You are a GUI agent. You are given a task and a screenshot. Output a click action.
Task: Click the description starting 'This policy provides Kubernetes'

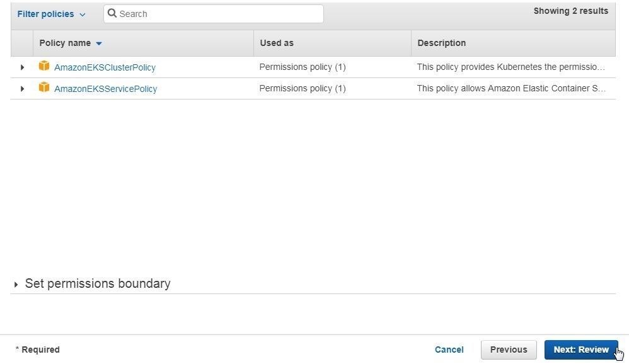pos(511,67)
